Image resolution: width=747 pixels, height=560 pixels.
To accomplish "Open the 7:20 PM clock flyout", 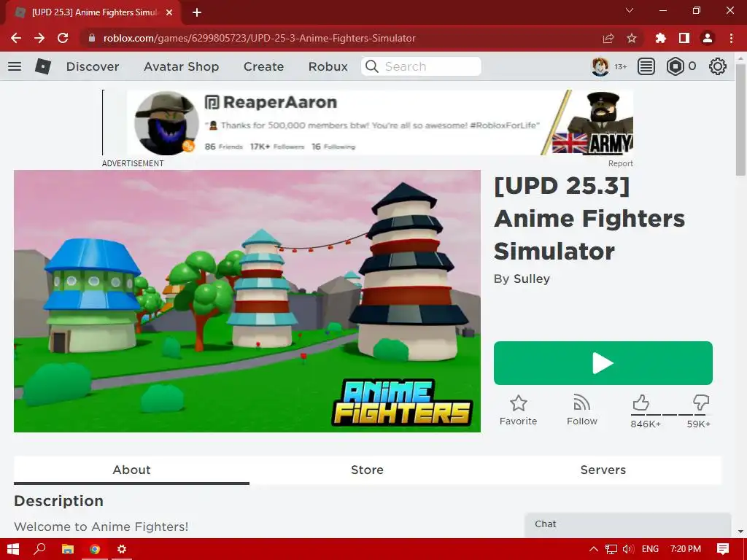I will point(686,549).
